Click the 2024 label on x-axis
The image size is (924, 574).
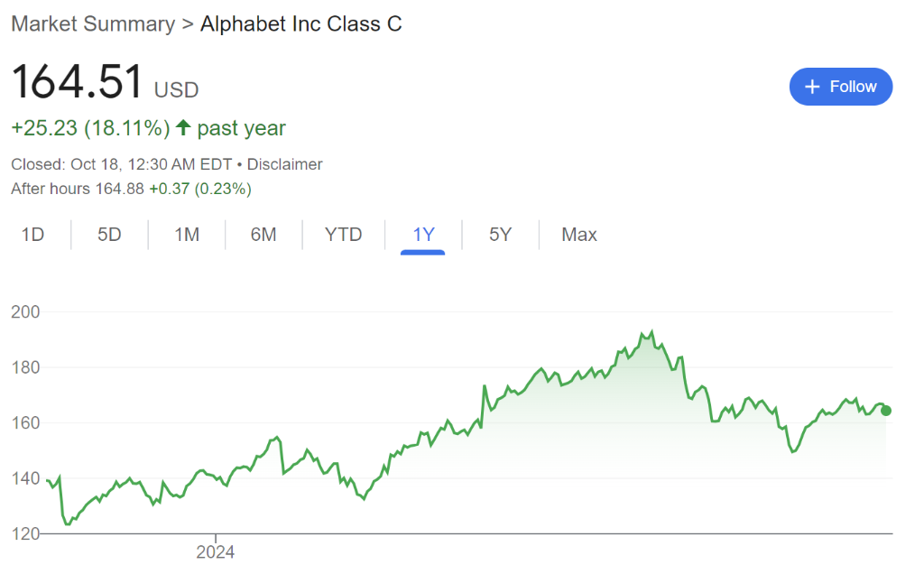pos(215,552)
